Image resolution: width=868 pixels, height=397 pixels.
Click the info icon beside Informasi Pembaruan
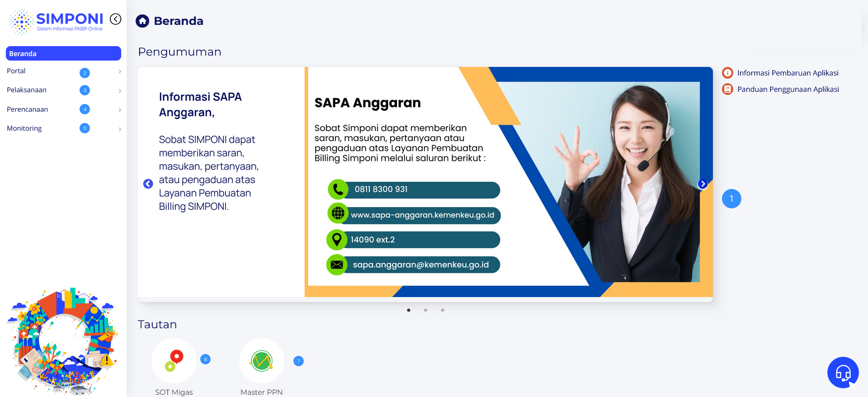click(727, 73)
